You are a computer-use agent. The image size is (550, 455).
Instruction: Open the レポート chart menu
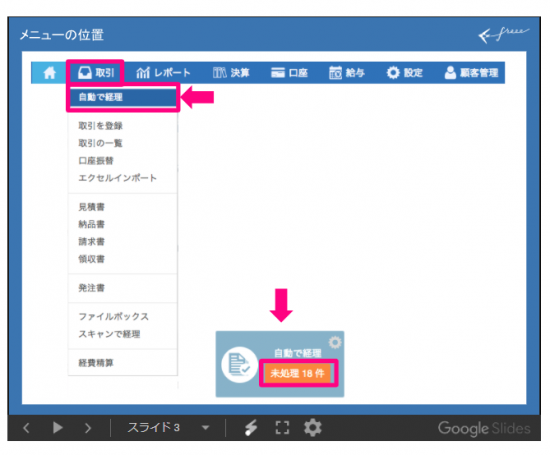click(163, 73)
